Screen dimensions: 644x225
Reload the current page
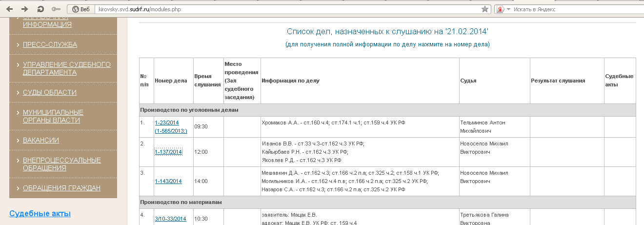(40, 9)
